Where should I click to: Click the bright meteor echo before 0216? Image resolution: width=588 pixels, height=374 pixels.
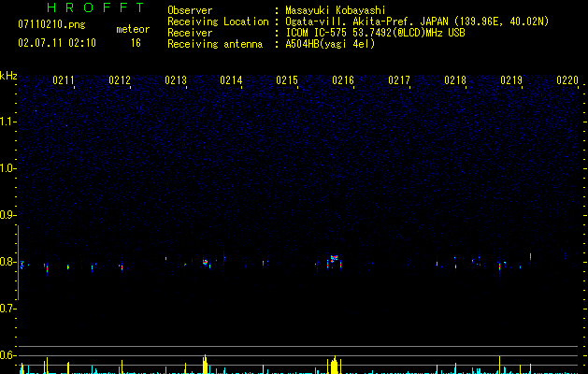(x=334, y=258)
